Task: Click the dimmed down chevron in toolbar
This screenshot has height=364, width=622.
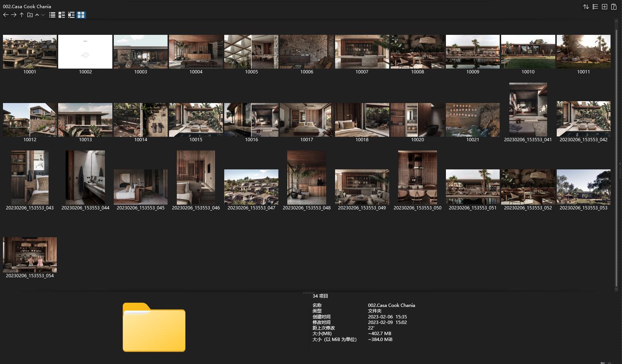Action: [43, 15]
